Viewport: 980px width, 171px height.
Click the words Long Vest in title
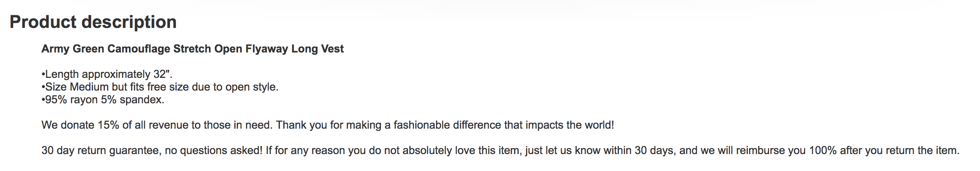point(318,49)
